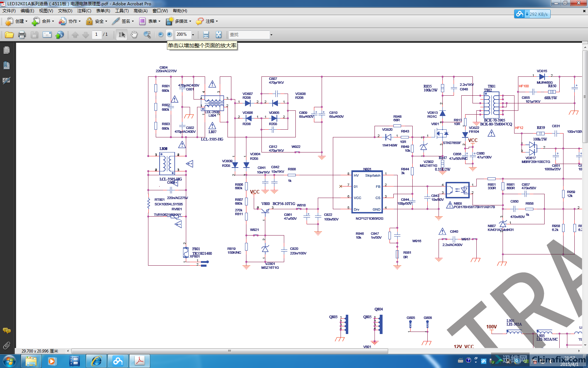
Task: Open Windows Explorer from taskbar
Action: tap(31, 361)
